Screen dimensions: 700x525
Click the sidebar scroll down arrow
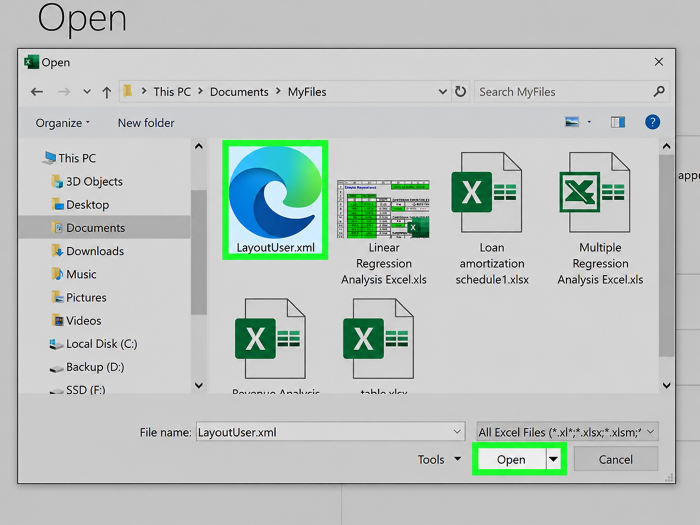click(199, 385)
